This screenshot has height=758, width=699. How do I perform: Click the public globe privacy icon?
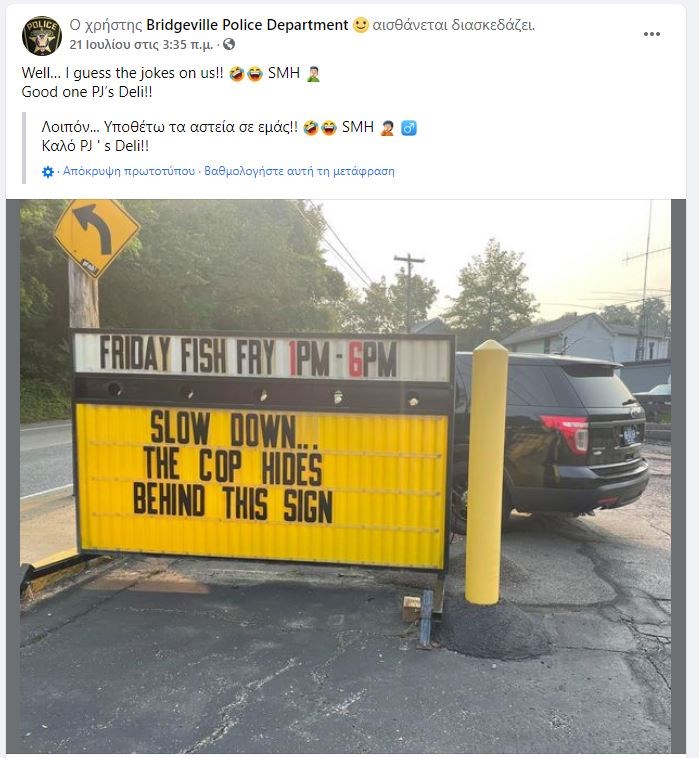coord(229,44)
